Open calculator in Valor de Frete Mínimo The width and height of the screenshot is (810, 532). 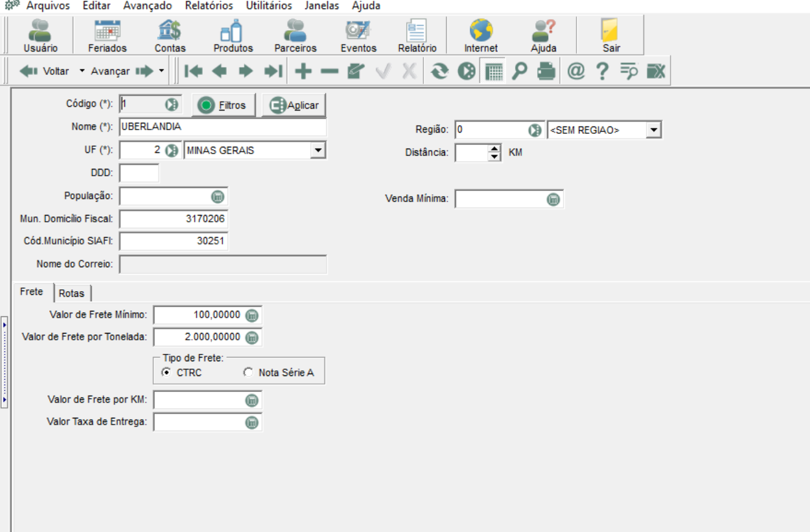(252, 315)
